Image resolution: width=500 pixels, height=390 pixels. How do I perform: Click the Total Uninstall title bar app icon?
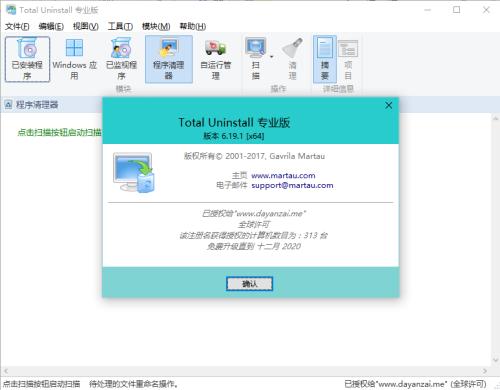click(11, 10)
